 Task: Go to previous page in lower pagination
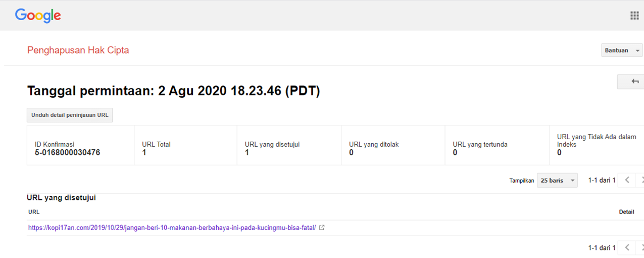[627, 247]
